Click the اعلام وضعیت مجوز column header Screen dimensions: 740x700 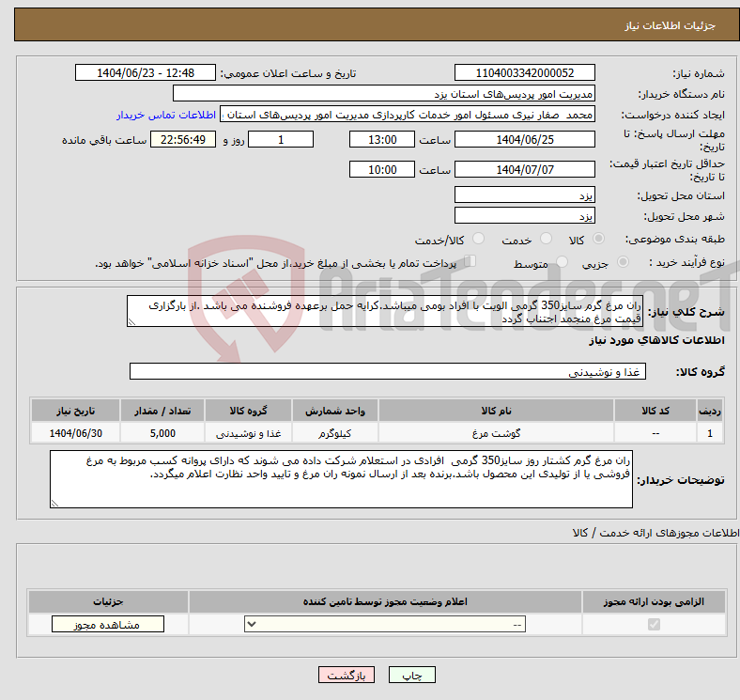tap(385, 601)
